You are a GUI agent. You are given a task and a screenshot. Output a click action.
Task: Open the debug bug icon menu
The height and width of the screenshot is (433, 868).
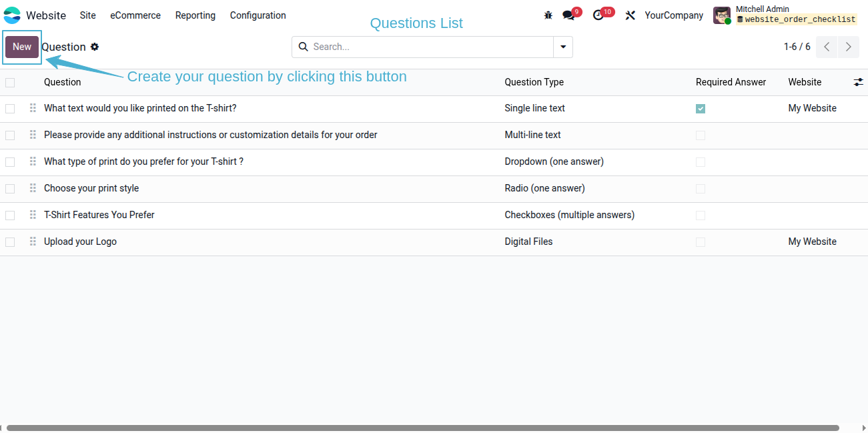[548, 15]
